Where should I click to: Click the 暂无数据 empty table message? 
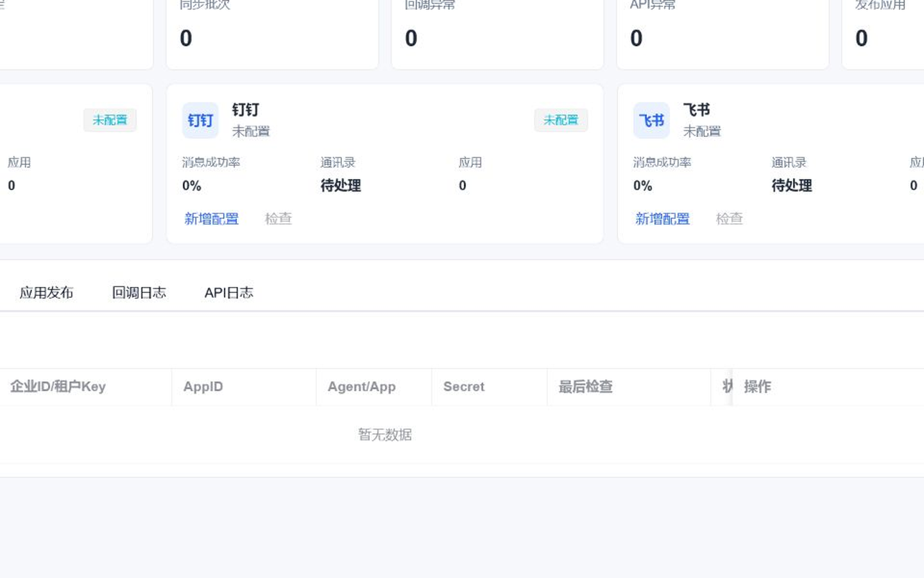click(x=385, y=435)
